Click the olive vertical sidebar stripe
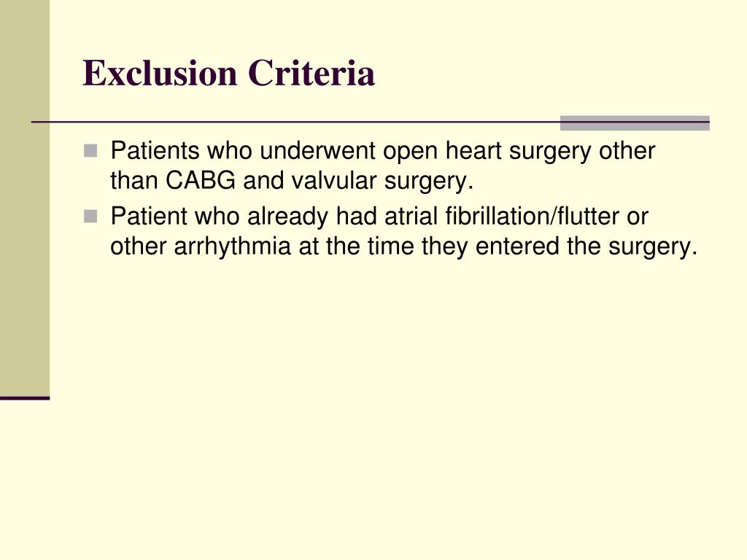This screenshot has height=560, width=747. point(25,198)
